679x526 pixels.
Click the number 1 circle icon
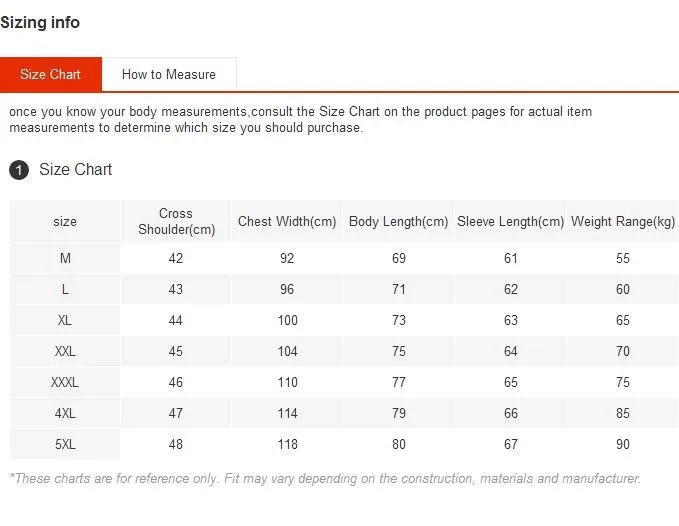[19, 170]
